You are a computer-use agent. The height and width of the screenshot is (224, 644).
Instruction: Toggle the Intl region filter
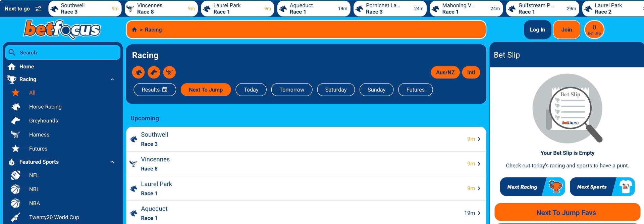pyautogui.click(x=471, y=72)
